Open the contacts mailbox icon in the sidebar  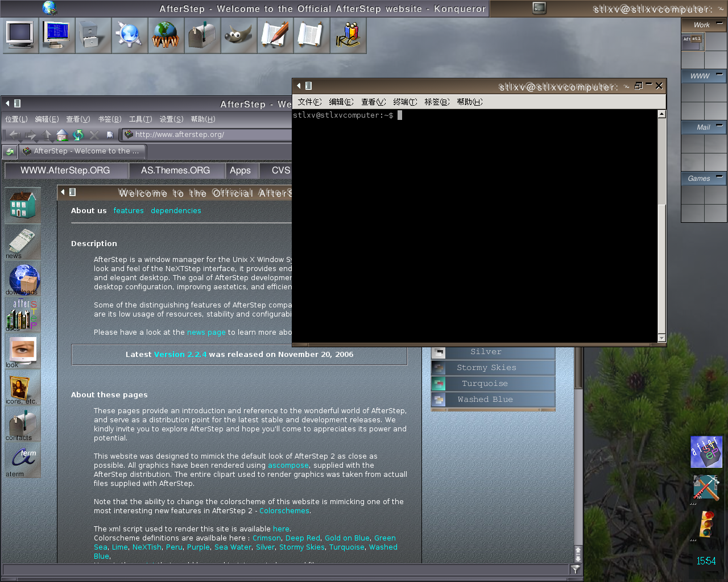(x=23, y=423)
